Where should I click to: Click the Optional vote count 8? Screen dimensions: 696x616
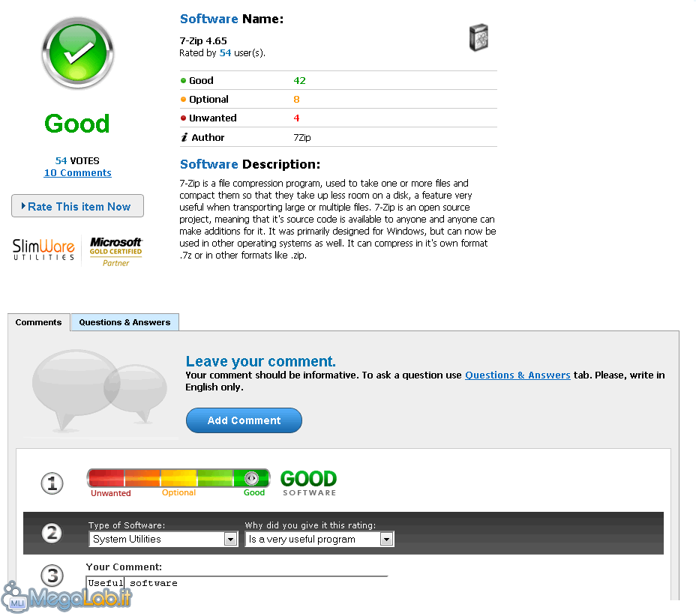click(296, 100)
